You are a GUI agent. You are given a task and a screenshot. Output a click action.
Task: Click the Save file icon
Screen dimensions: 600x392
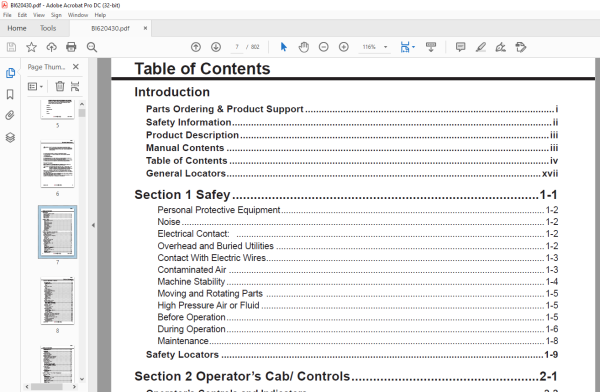11,47
